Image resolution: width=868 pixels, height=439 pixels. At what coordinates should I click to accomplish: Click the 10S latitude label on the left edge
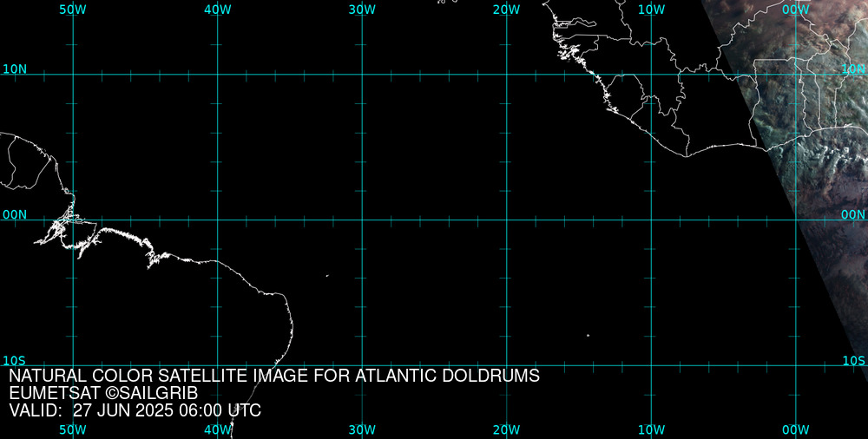(15, 361)
